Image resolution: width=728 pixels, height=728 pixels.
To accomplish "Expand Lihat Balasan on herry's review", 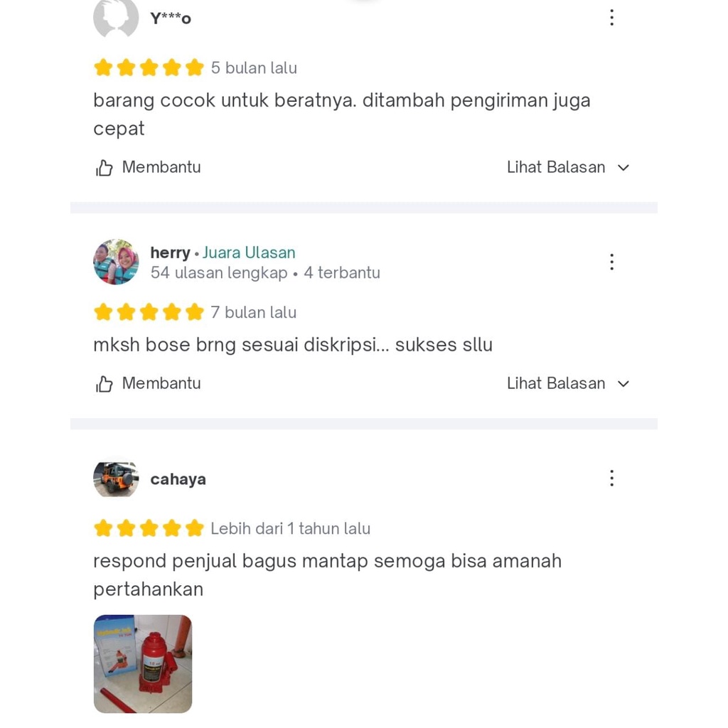I will 568,383.
